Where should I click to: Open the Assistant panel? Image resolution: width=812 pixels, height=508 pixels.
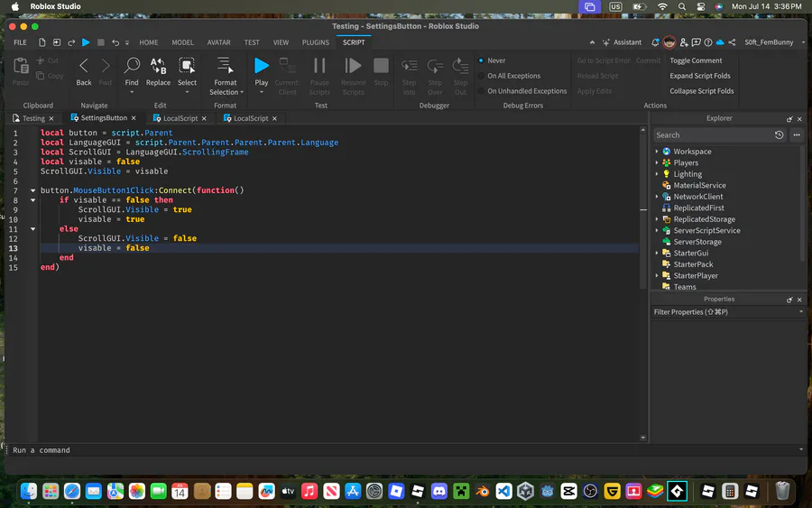[622, 42]
